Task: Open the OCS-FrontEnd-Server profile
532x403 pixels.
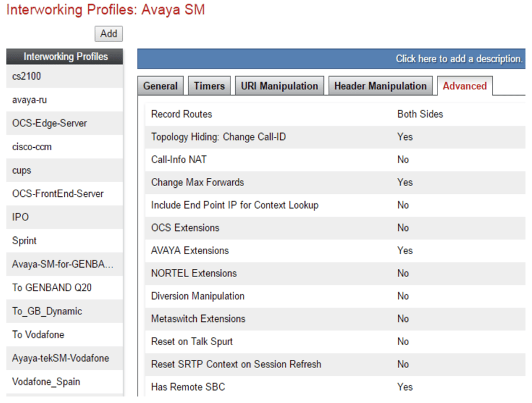Action: [x=64, y=194]
